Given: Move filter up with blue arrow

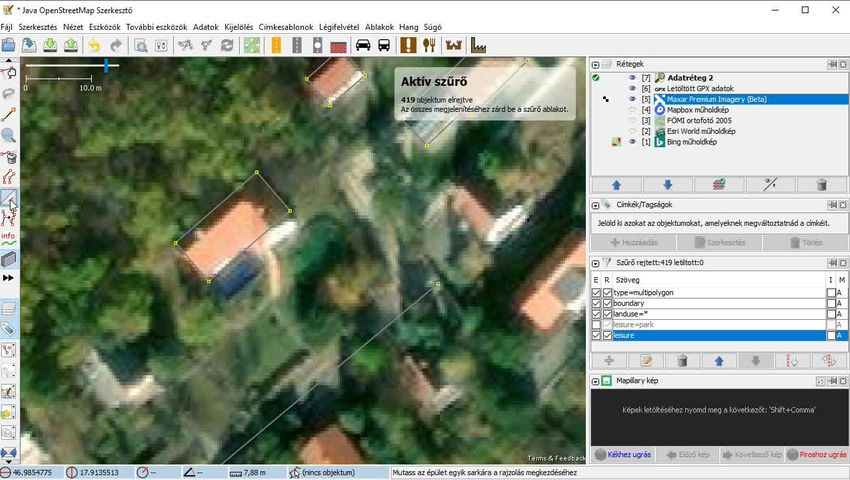Looking at the screenshot, I should coord(719,361).
